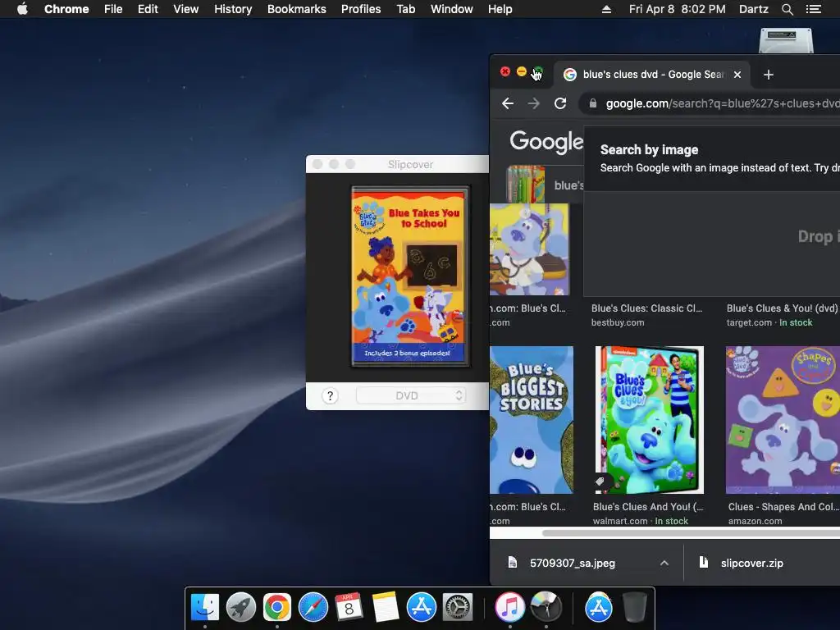840x630 pixels.
Task: Click the amazon.com source link
Action: (x=755, y=521)
